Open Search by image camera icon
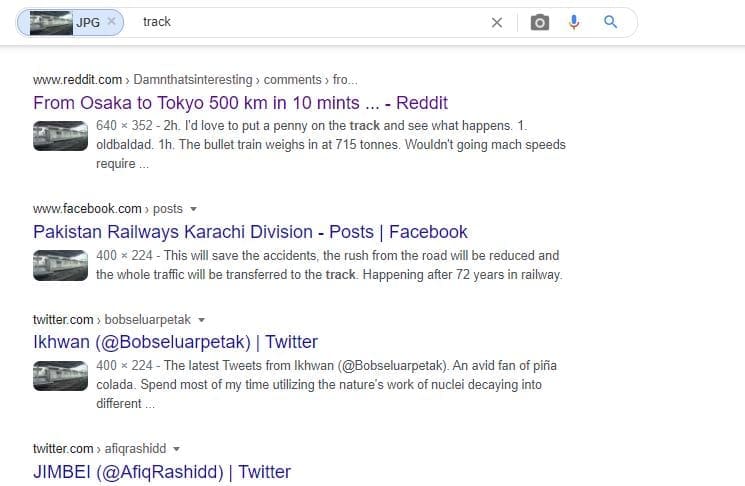This screenshot has width=745, height=486. (x=540, y=23)
